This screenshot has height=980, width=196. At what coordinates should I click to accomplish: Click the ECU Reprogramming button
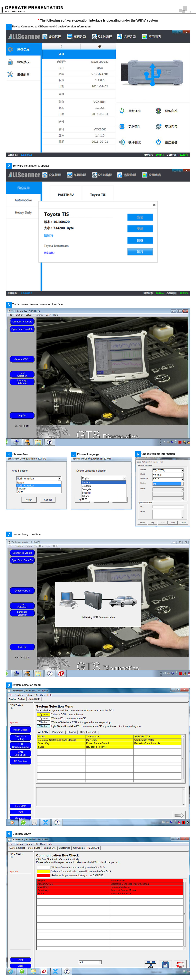pyautogui.click(x=20, y=745)
